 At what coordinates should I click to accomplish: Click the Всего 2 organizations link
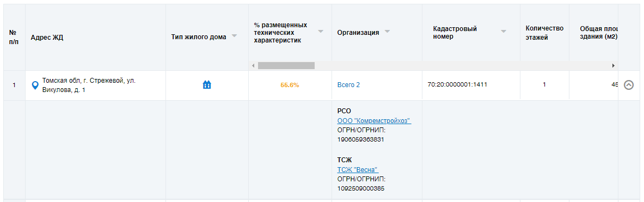pyautogui.click(x=348, y=85)
